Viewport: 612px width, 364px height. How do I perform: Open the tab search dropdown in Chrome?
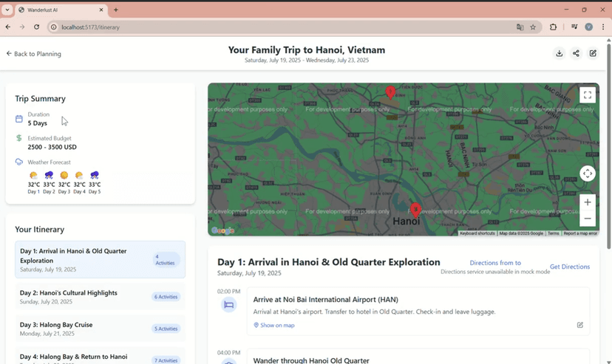[x=7, y=10]
